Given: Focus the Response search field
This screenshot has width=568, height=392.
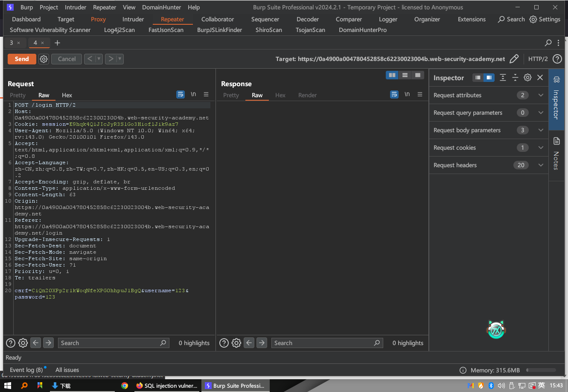Looking at the screenshot, I should [327, 343].
